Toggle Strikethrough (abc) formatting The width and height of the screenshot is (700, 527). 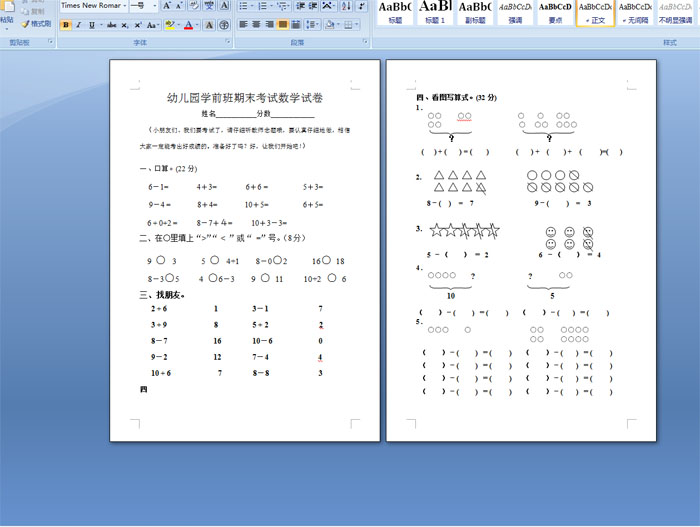pyautogui.click(x=112, y=25)
